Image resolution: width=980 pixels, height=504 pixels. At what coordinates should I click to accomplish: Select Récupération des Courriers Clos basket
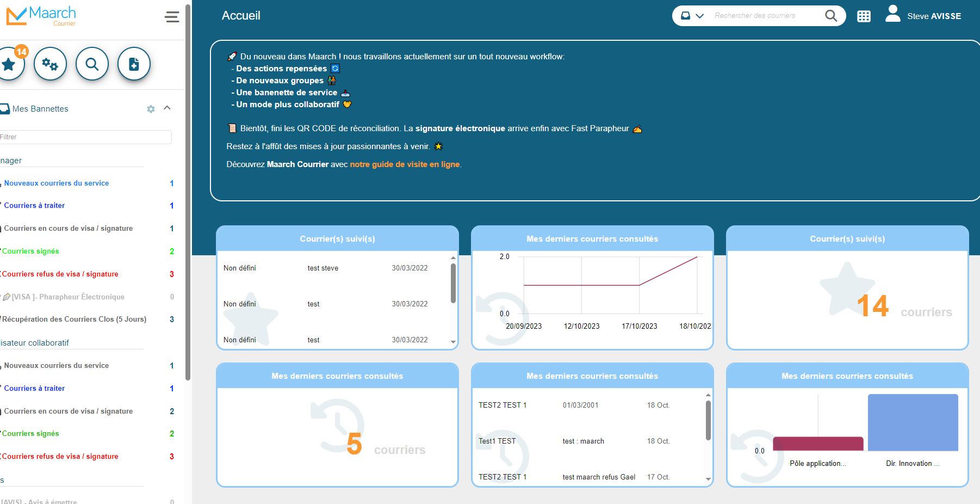74,319
